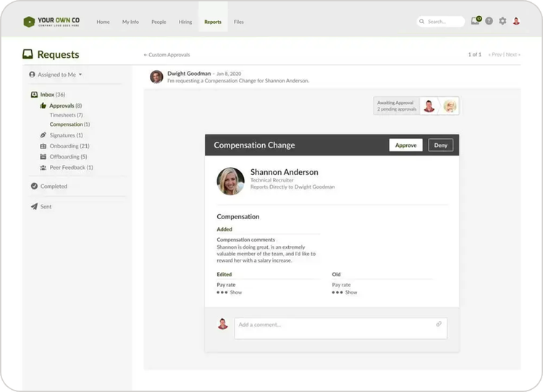543x392 pixels.
Task: Click the commenter avatar beside comment box
Action: click(223, 324)
